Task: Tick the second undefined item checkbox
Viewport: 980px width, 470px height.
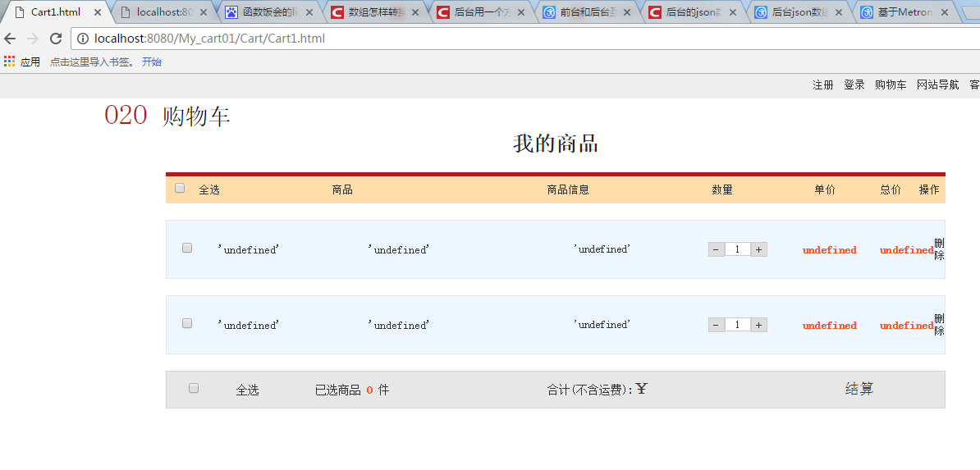Action: pos(187,324)
